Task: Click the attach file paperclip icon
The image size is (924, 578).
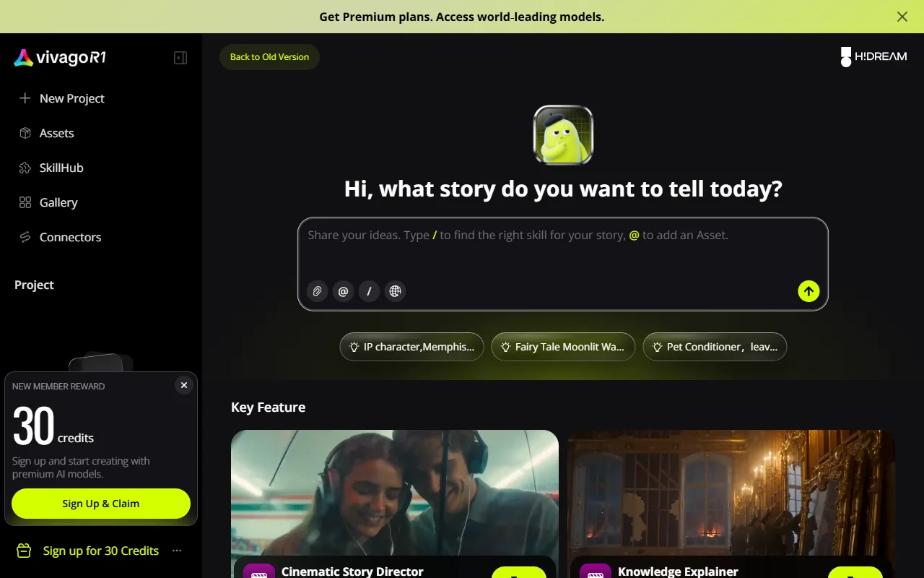Action: point(317,291)
